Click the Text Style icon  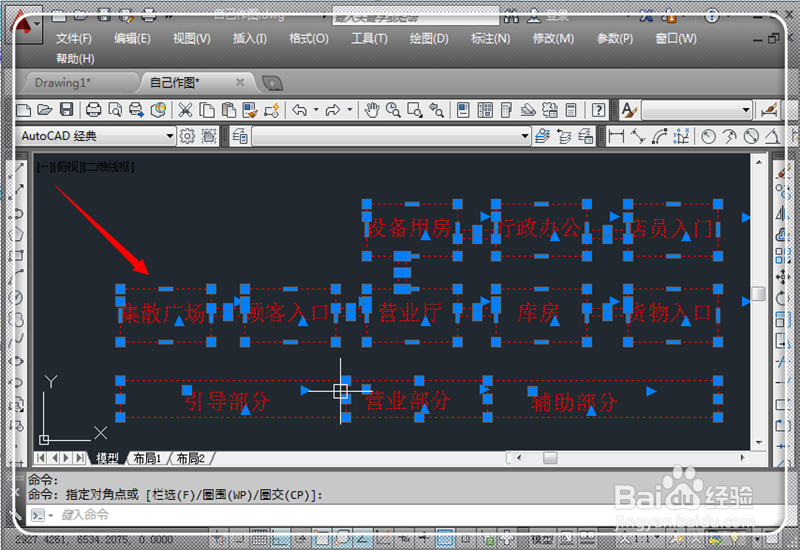(629, 110)
